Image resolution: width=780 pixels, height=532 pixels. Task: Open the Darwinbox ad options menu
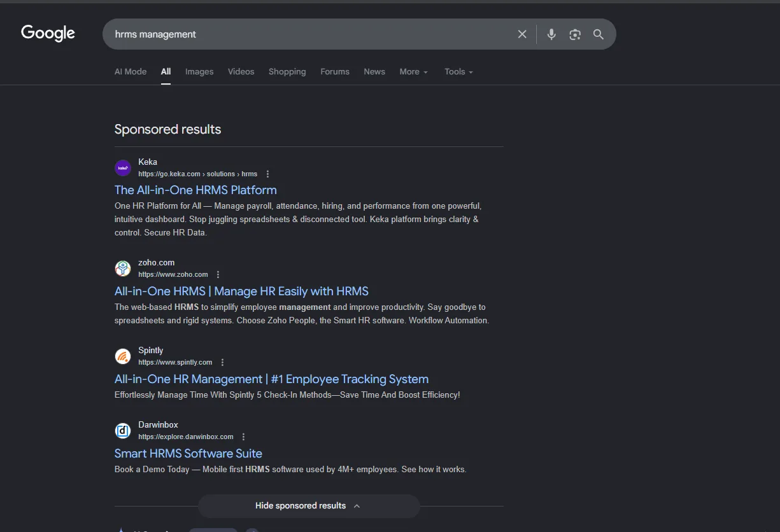coord(243,437)
